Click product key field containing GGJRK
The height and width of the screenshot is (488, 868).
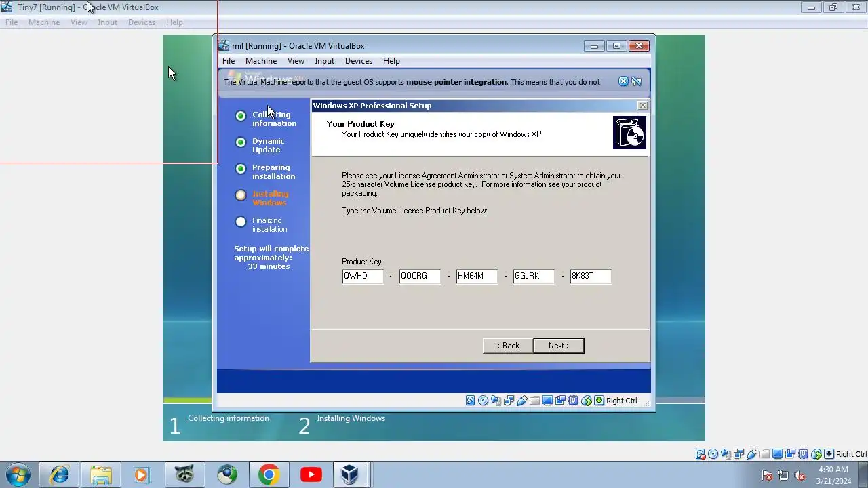coord(534,276)
